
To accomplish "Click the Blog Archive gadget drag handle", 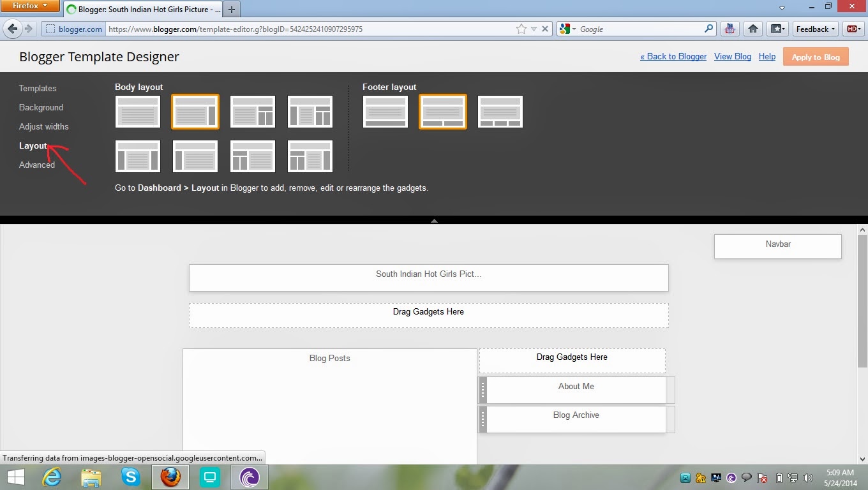I will 483,419.
